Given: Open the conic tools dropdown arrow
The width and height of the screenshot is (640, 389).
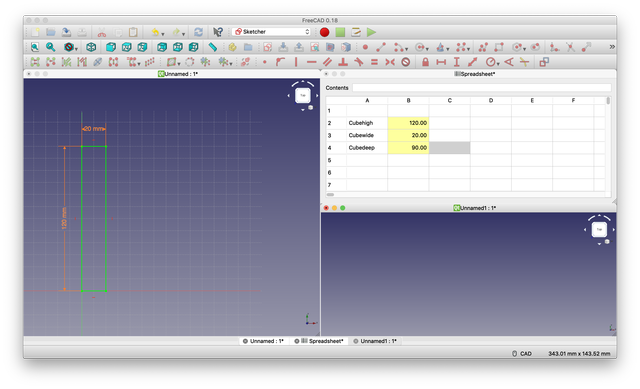Looking at the screenshot, I should click(x=448, y=49).
